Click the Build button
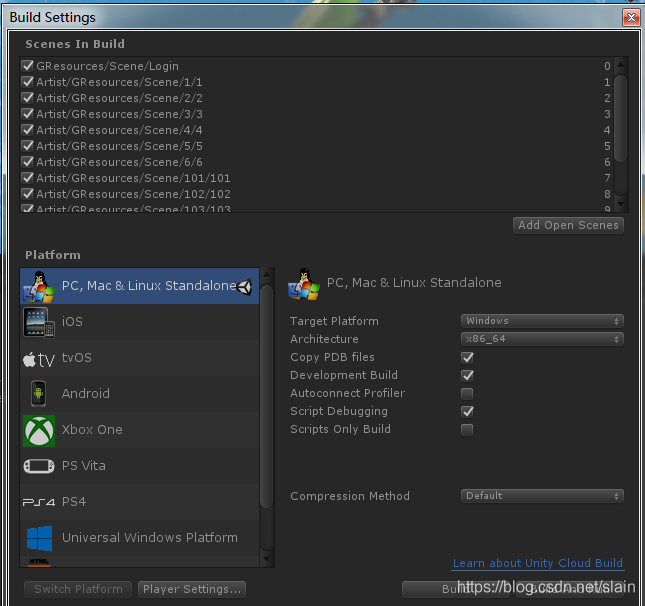 [455, 589]
